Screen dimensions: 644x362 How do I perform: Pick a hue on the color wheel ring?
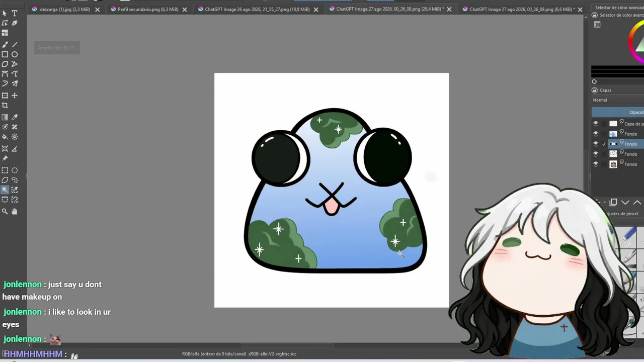(x=631, y=40)
